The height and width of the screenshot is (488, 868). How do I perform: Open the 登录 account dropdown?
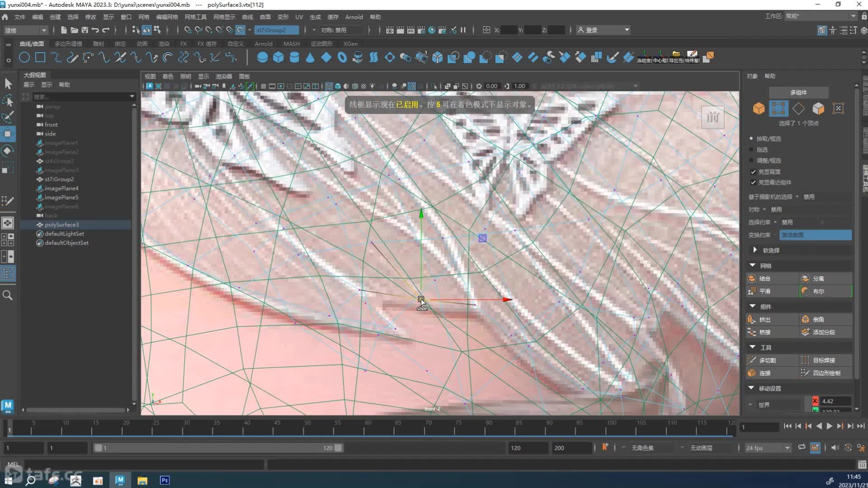(604, 30)
